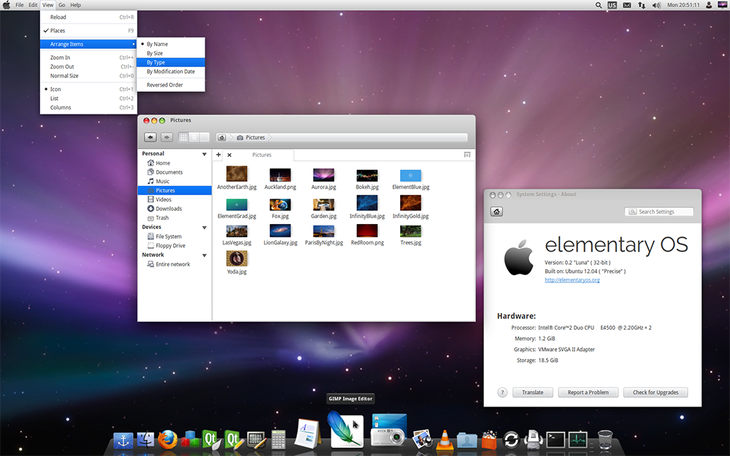Open the network arrows indicator in top bar

(642, 5)
